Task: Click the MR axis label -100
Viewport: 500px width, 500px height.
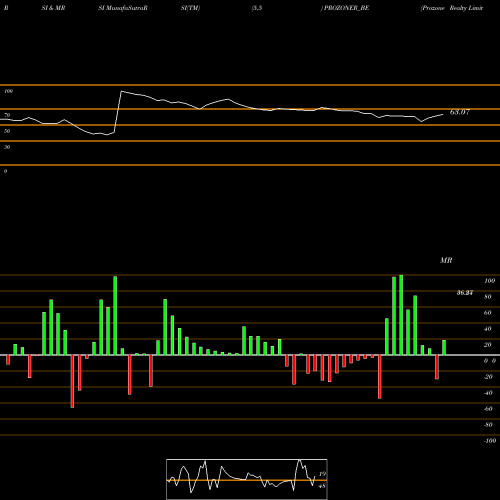Action: 490,441
